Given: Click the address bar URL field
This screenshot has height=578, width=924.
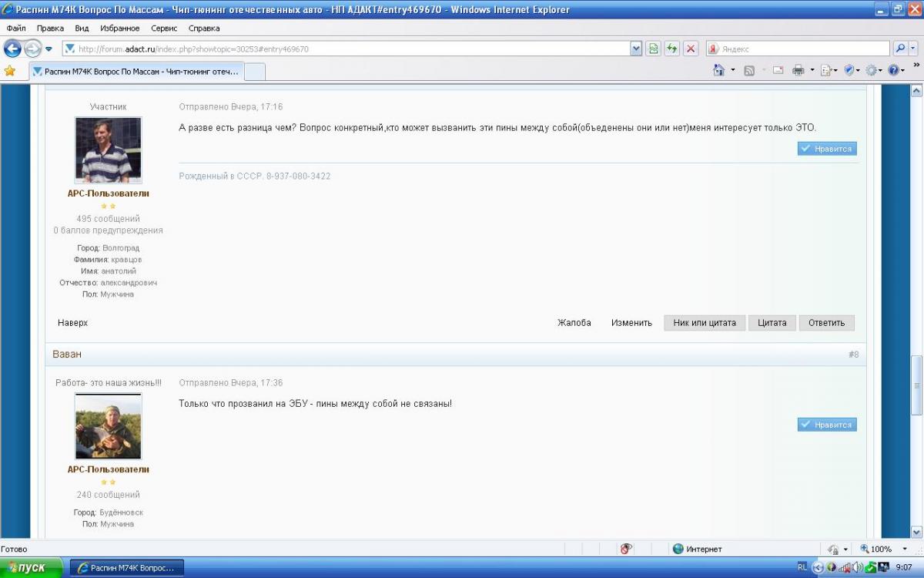Looking at the screenshot, I should 346,49.
